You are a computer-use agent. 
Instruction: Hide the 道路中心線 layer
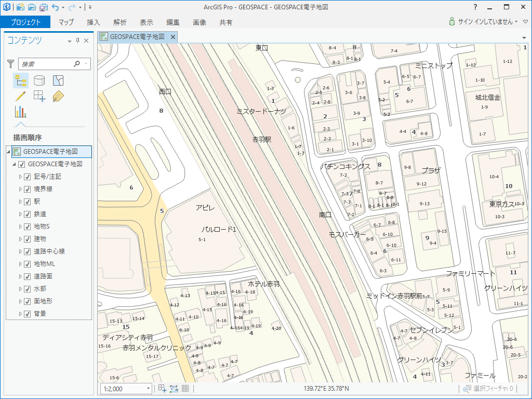click(x=28, y=252)
